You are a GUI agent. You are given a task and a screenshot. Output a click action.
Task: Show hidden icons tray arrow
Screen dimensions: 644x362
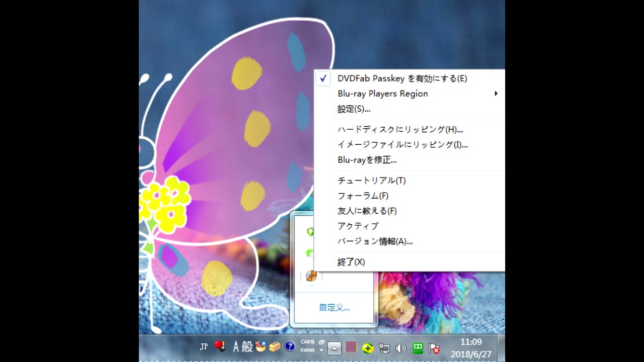[335, 348]
